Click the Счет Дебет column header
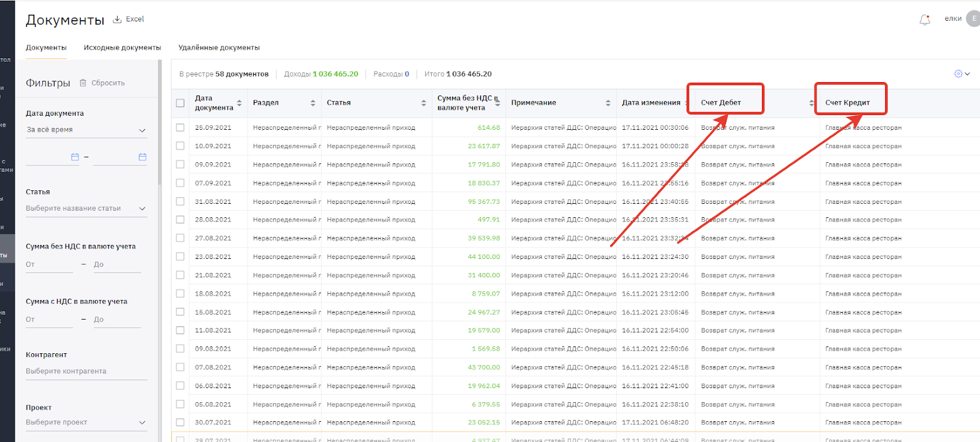Screen dimensions: 980x442 (721, 103)
